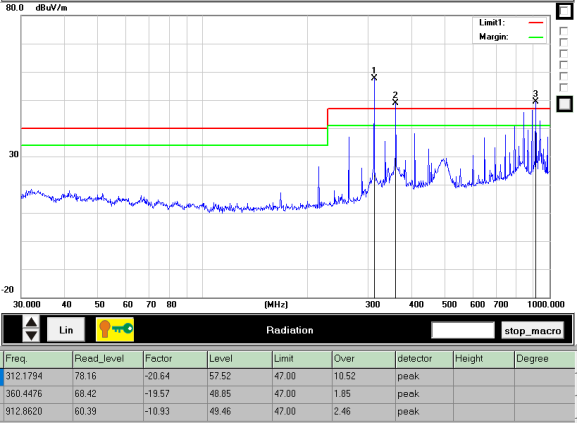Click the Read_level column header

point(107,359)
